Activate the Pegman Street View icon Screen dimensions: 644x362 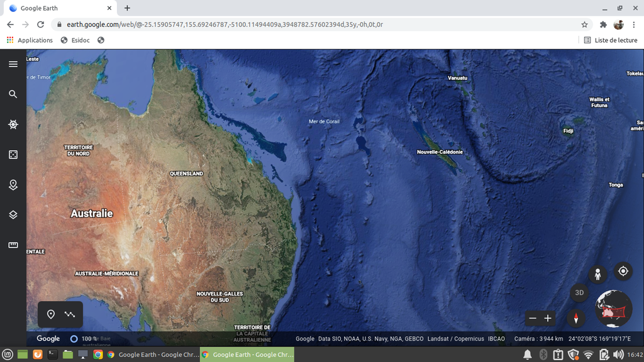[x=597, y=274]
